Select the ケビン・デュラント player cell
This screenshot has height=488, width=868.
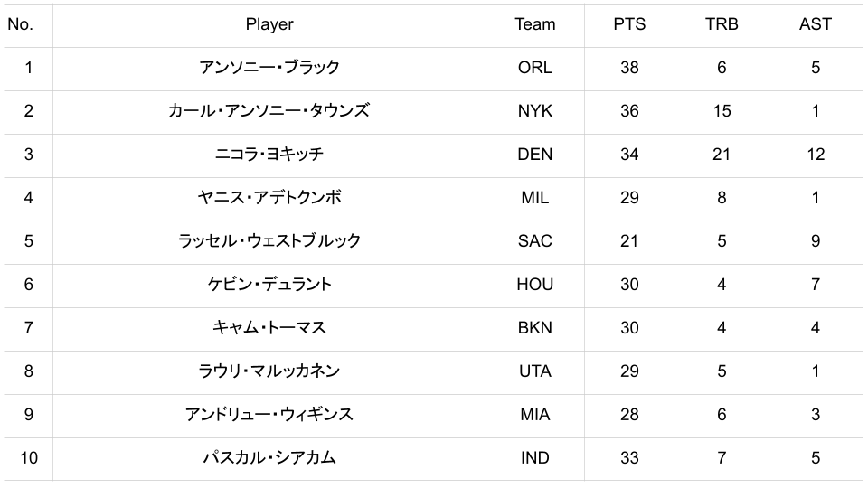click(x=269, y=285)
